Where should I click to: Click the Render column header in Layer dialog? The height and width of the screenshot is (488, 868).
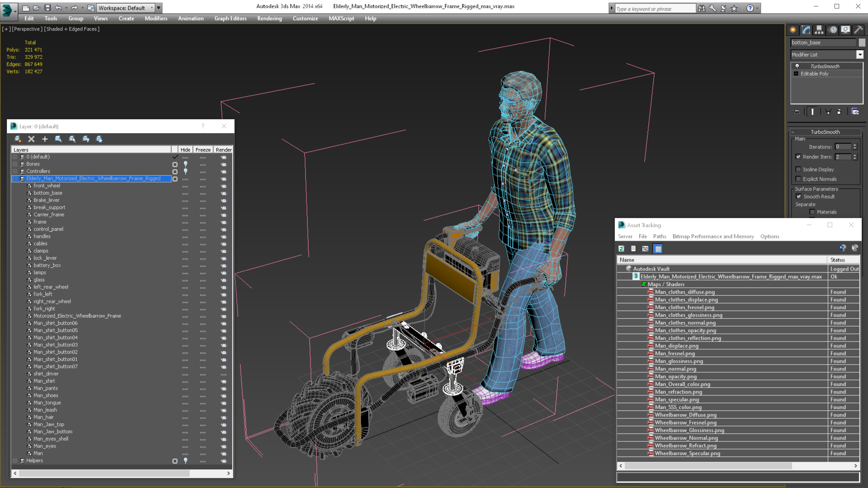point(223,150)
